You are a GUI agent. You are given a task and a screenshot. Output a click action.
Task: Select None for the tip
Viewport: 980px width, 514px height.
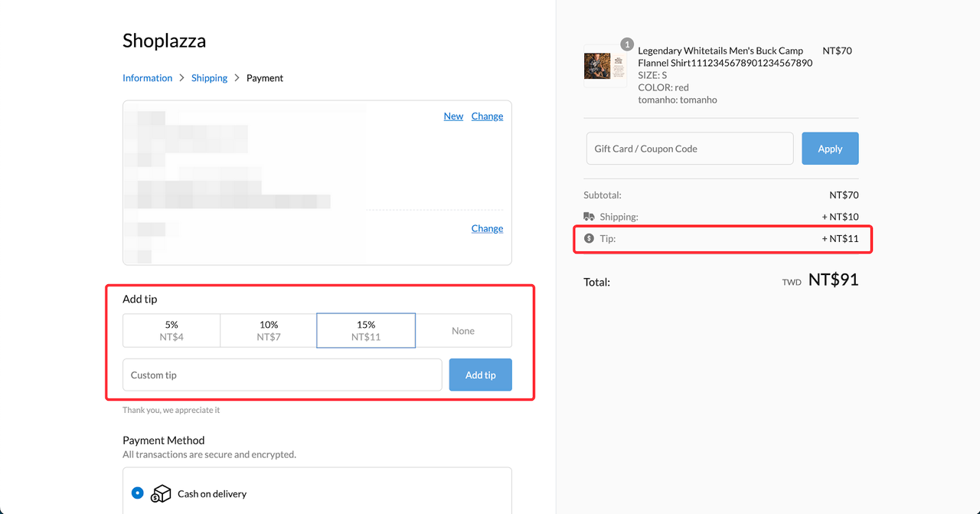463,331
